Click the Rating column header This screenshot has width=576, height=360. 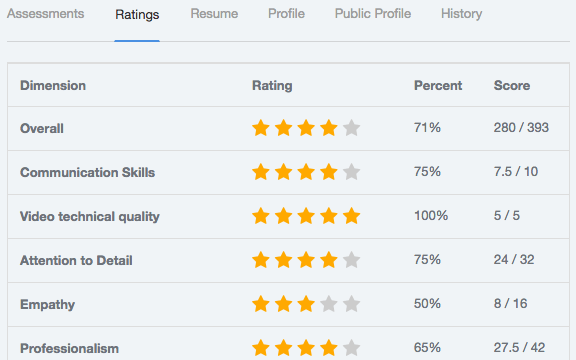pyautogui.click(x=272, y=86)
